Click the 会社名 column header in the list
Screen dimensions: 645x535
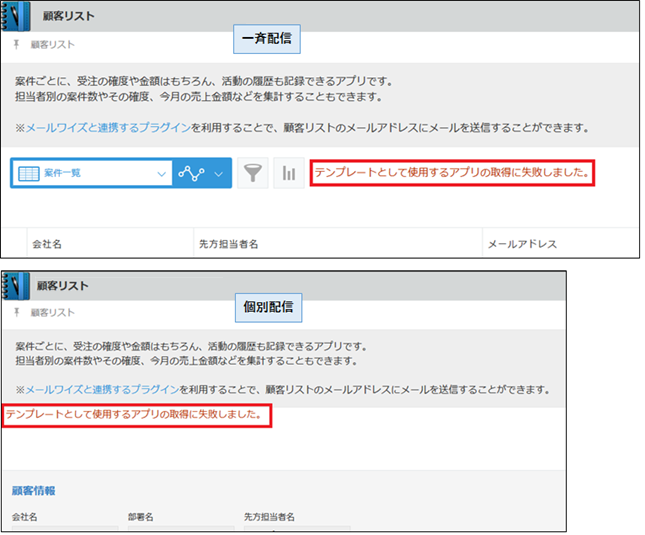pos(48,244)
